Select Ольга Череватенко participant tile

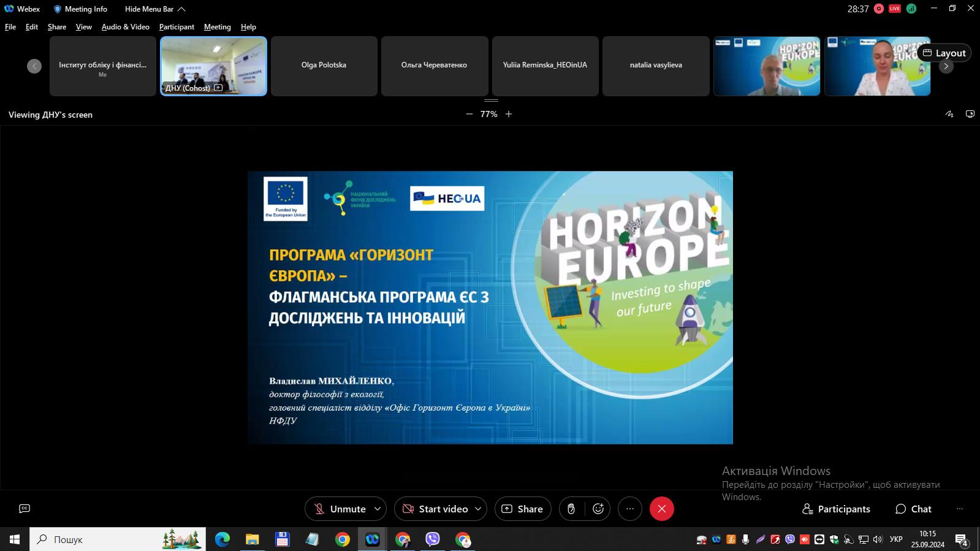[x=435, y=66]
